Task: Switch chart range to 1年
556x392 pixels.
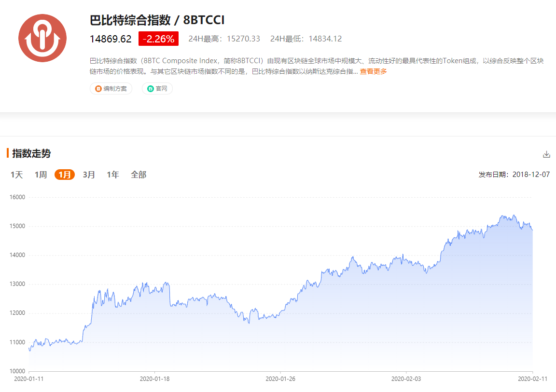Action: click(113, 175)
